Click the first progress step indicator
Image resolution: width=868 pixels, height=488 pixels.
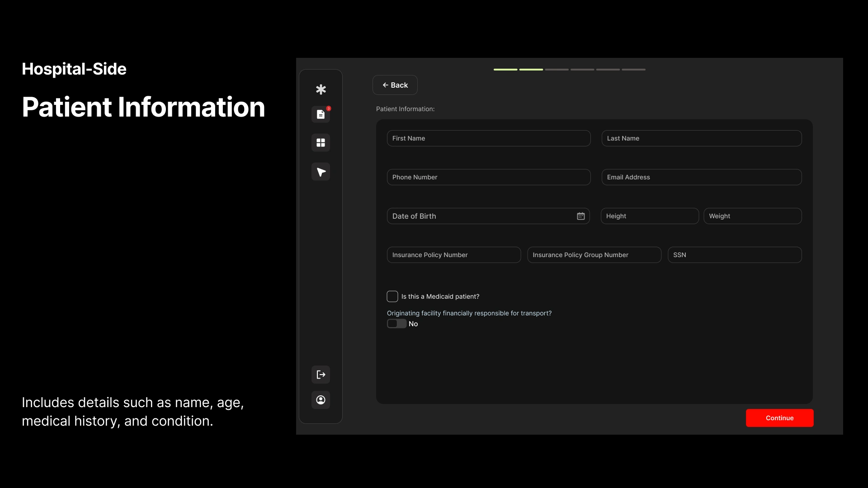click(x=505, y=70)
